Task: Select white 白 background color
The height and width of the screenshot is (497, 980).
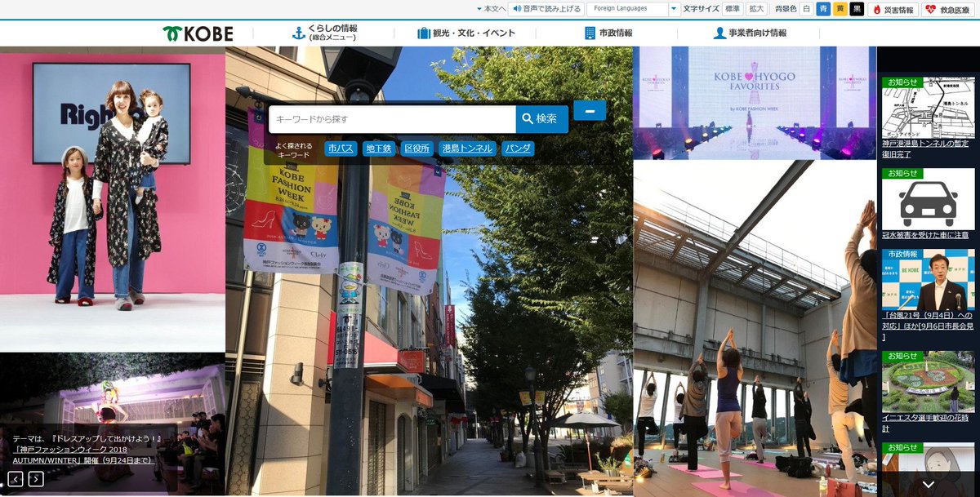Action: pos(807,9)
